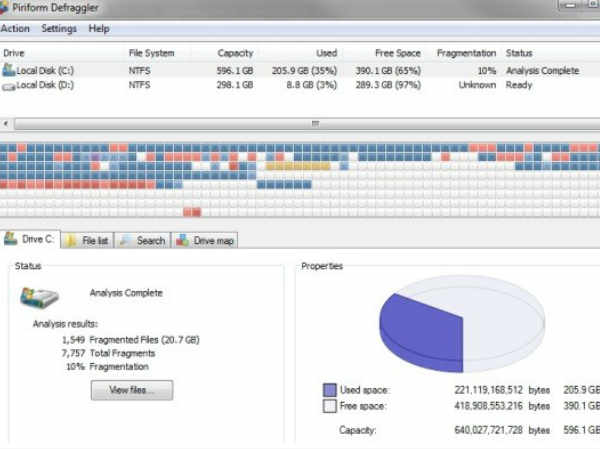
Task: Click the NTFS file system of drive D:
Action: point(140,85)
